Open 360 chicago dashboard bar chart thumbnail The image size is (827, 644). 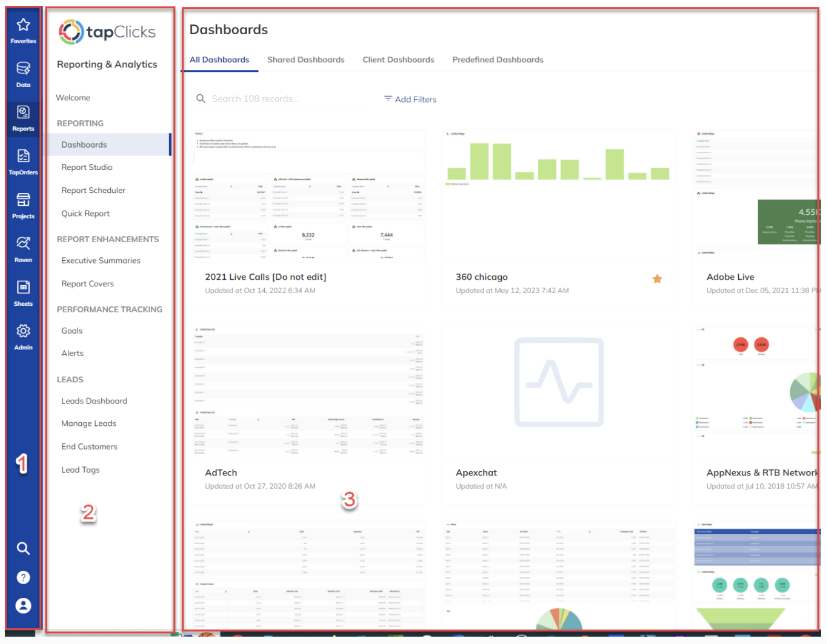(x=559, y=195)
